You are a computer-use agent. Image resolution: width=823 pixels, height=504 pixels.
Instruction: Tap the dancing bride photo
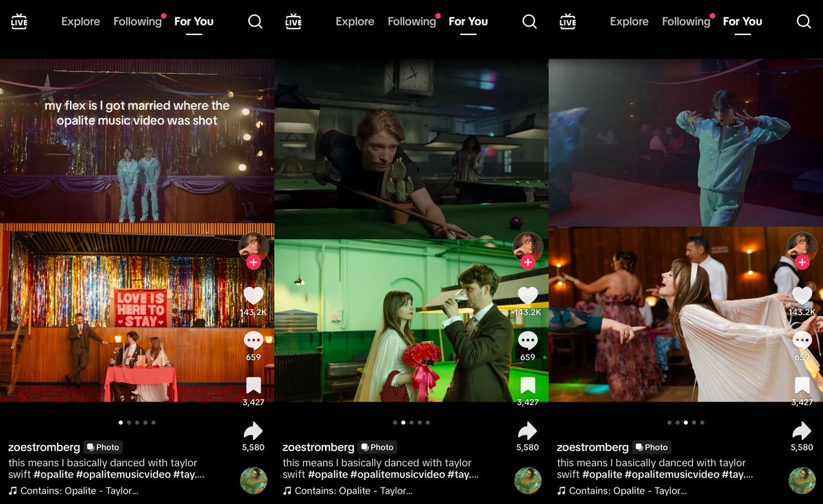pos(685,315)
